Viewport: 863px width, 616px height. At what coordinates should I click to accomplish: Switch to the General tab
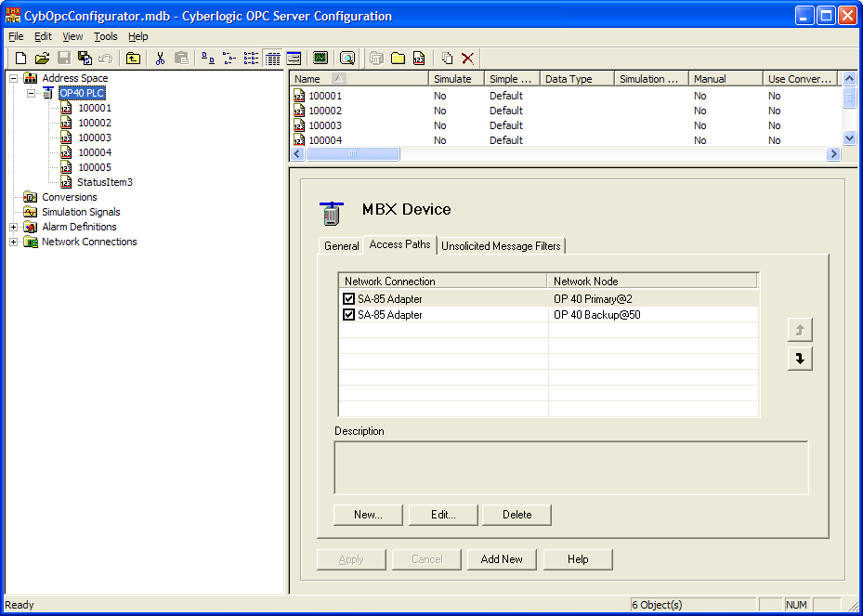[341, 246]
